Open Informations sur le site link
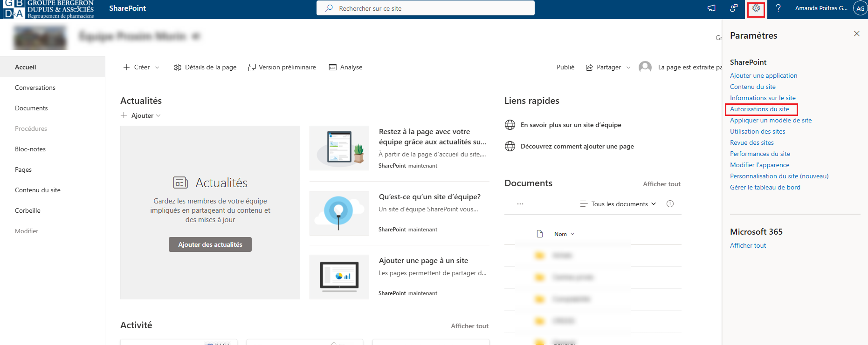The image size is (868, 345). click(763, 98)
